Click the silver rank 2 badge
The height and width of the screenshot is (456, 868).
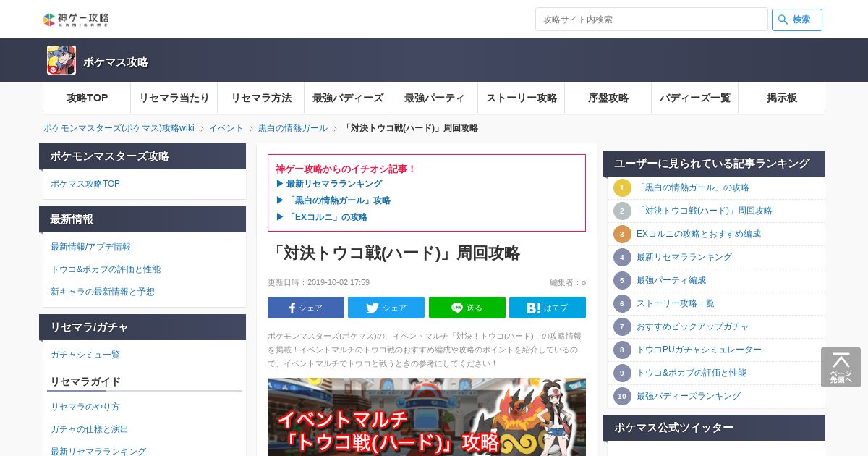pos(622,211)
